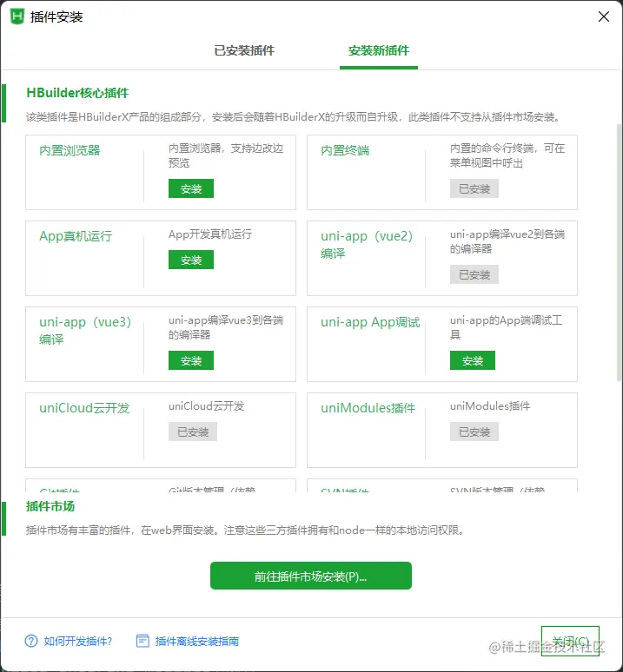
Task: Open 前往插件市场安装(P)... button
Action: pyautogui.click(x=311, y=576)
